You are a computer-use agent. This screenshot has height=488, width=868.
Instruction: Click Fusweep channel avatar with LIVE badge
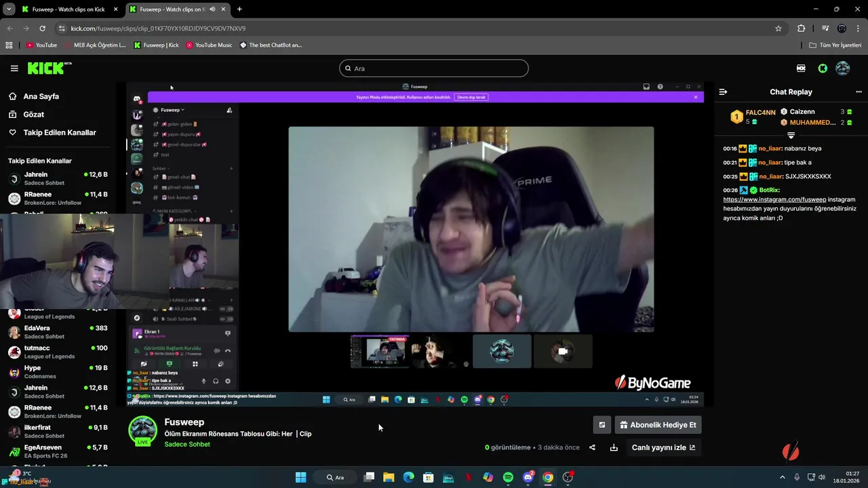pos(143,431)
